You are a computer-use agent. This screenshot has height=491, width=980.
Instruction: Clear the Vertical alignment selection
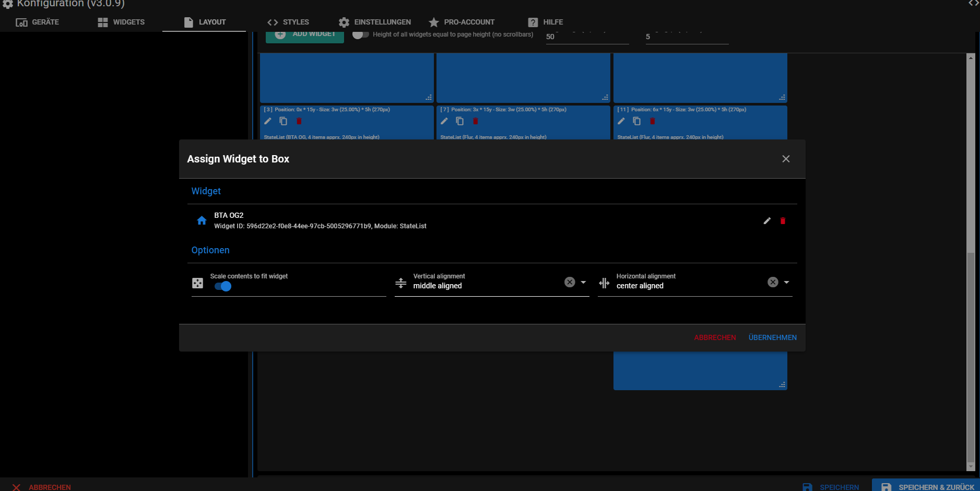point(570,282)
